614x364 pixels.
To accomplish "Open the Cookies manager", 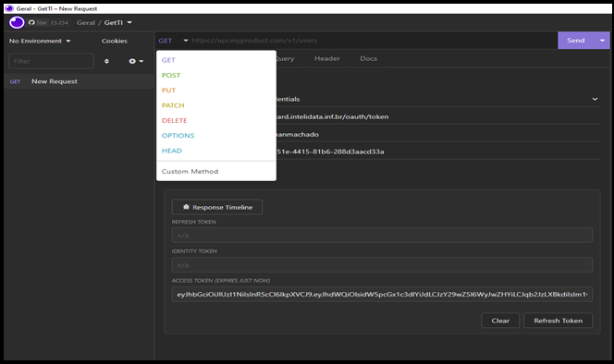I will [115, 41].
